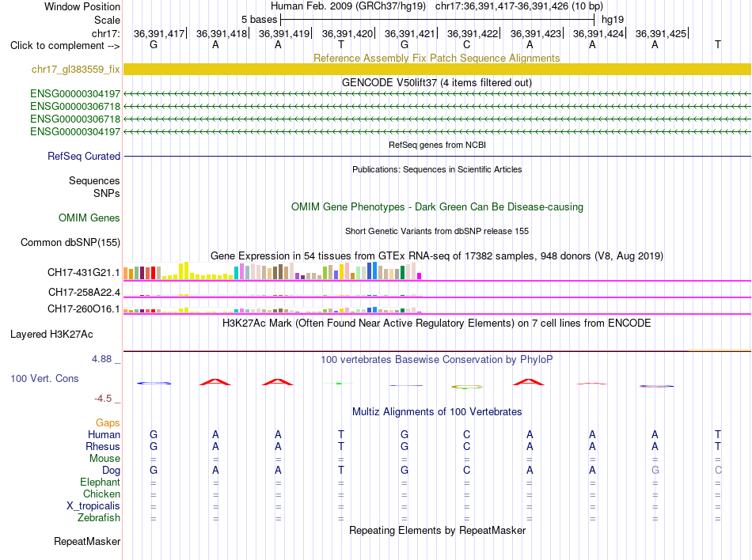Click the Sequences track label
The image size is (752, 560).
[x=94, y=180]
